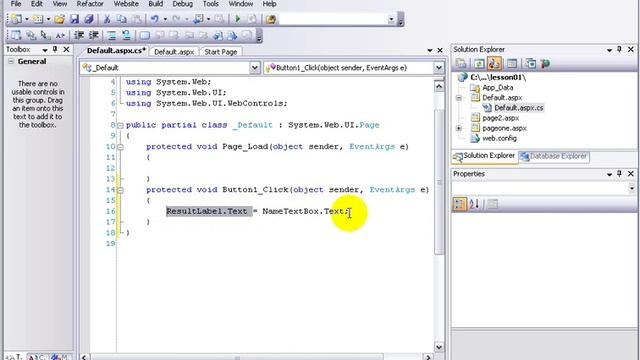Collapse the _Default class outline
The width and height of the screenshot is (640, 360).
tap(120, 125)
